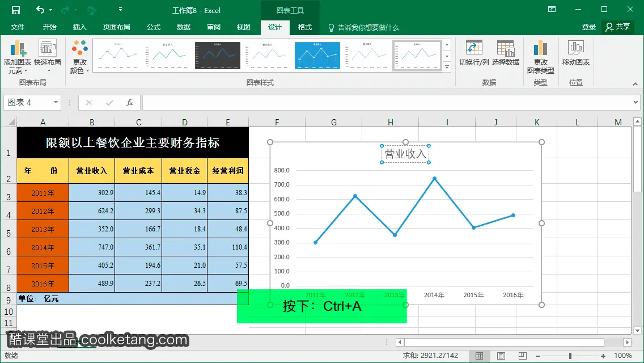The width and height of the screenshot is (644, 363).
Task: Switch to Page Layout view icon
Action: (501, 356)
